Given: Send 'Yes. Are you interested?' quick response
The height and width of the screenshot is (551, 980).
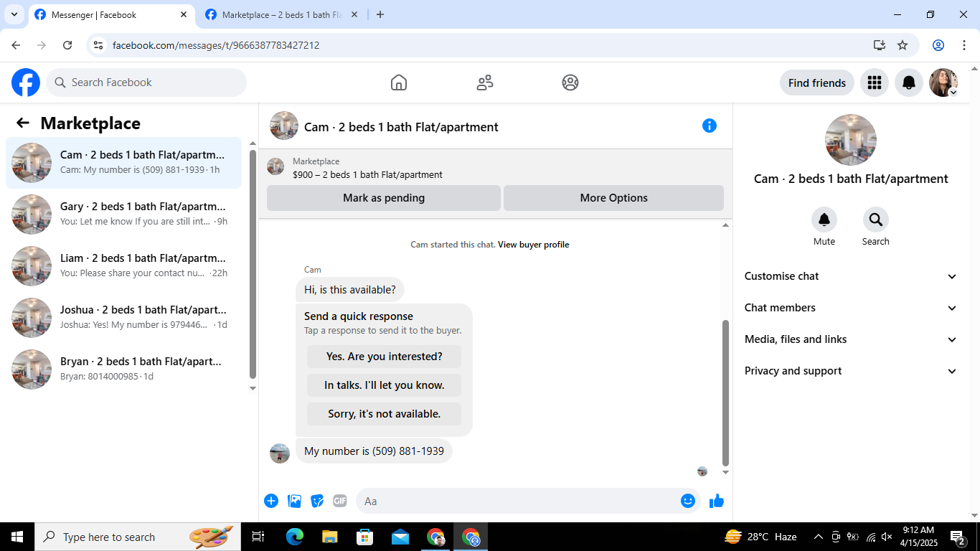Looking at the screenshot, I should (384, 357).
